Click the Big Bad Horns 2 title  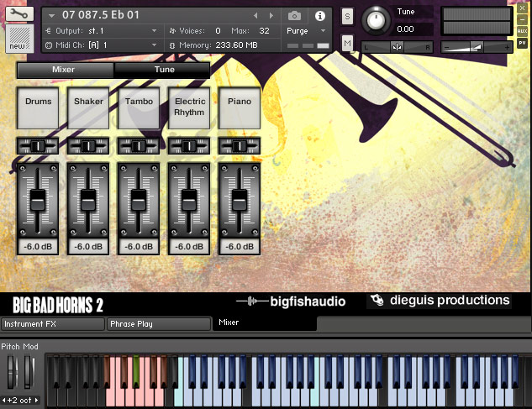[58, 305]
